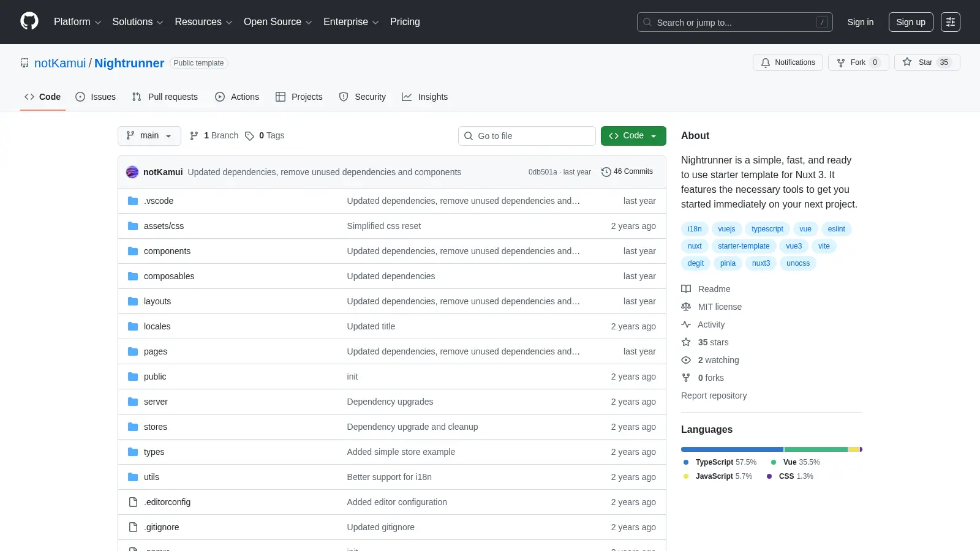
Task: Open the Nightrunner repository name link
Action: click(129, 63)
